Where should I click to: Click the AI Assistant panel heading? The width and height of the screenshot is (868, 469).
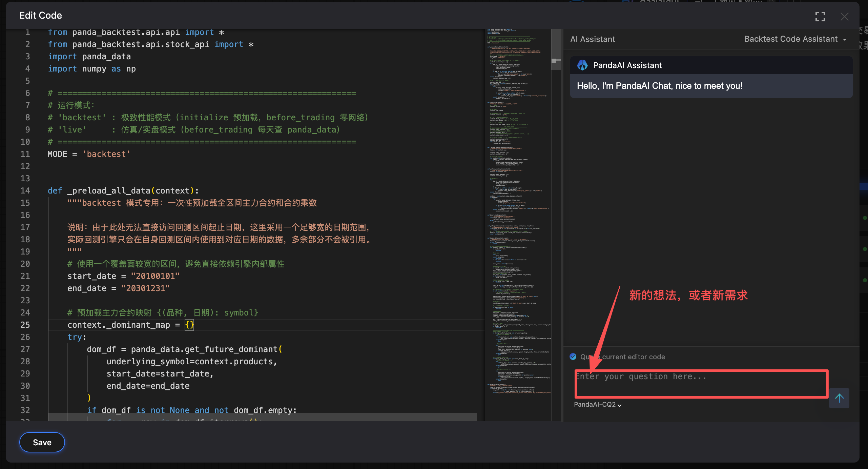(x=593, y=39)
